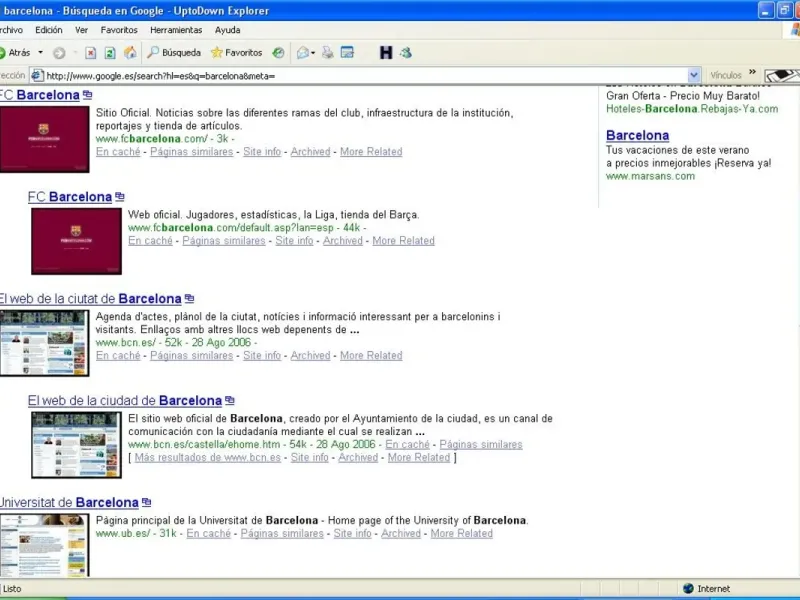Screen dimensions: 800x600
Task: Open the Búsqueda search pane
Action: point(174,53)
